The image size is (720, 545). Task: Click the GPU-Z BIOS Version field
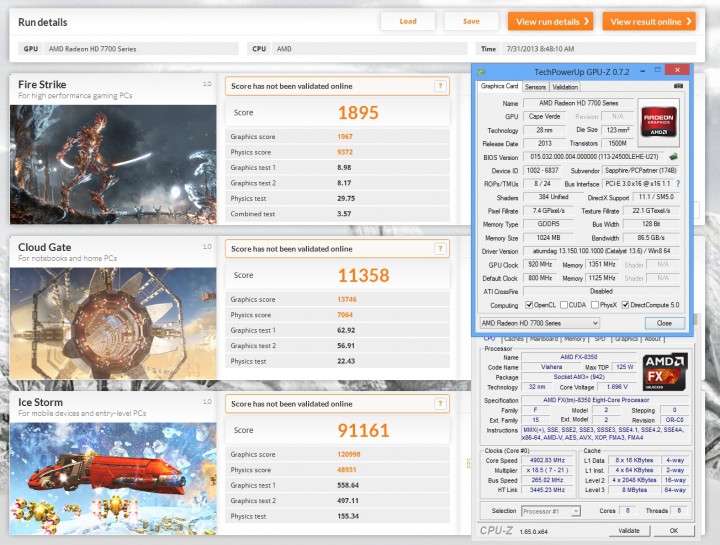tap(594, 157)
